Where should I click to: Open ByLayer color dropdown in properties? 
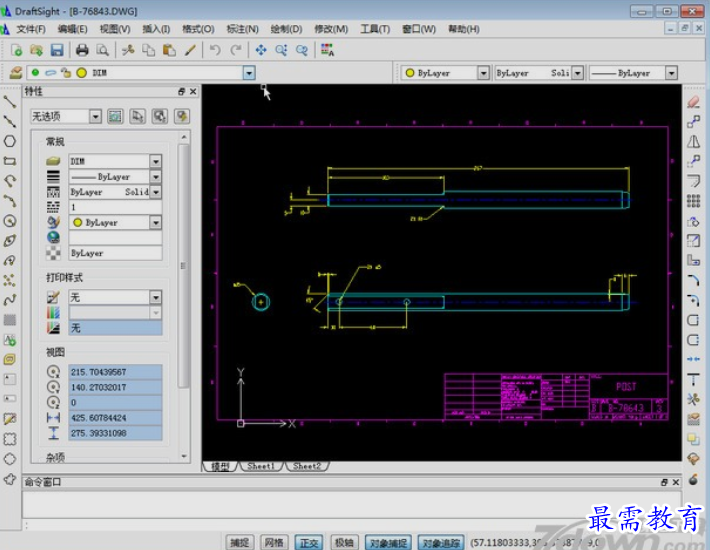[x=155, y=223]
